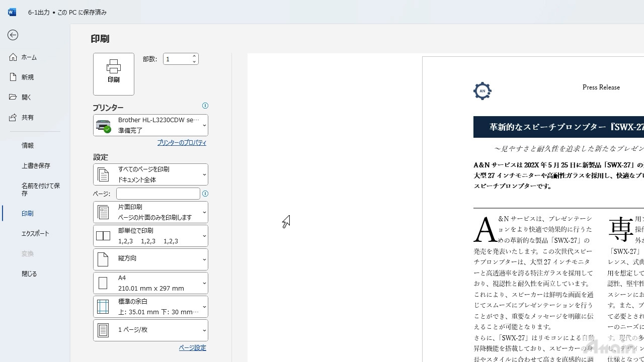
Task: Click the open folder icon beside 開く
Action: (13, 97)
